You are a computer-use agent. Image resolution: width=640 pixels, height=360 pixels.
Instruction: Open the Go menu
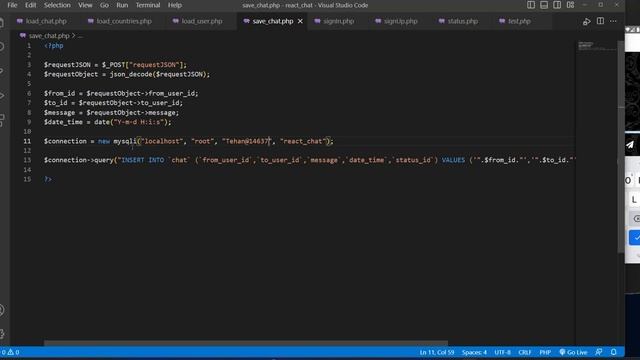(104, 5)
